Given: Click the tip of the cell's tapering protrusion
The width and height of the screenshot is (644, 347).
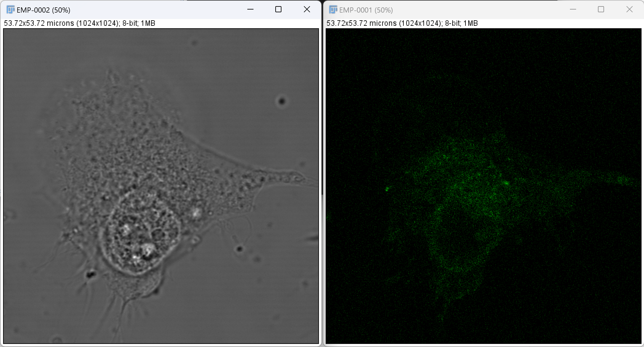Looking at the screenshot, I should click(312, 181).
